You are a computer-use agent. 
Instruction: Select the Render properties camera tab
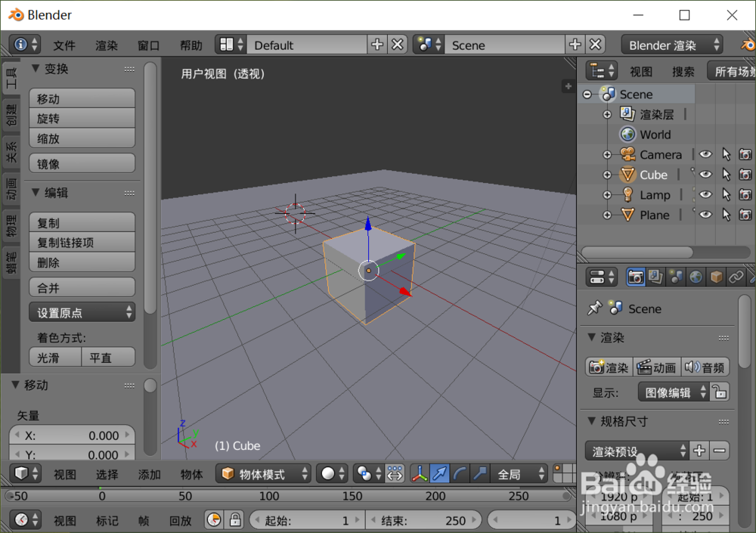[636, 277]
